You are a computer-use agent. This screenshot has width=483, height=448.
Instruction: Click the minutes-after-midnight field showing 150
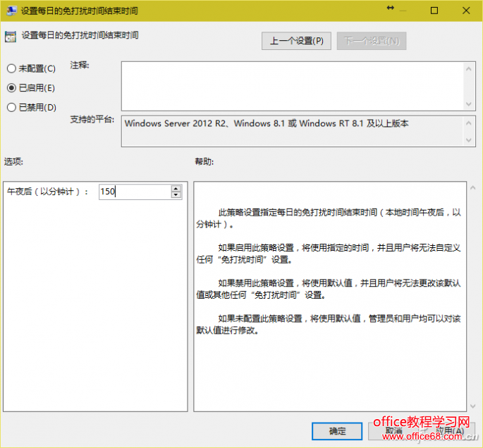click(x=135, y=192)
